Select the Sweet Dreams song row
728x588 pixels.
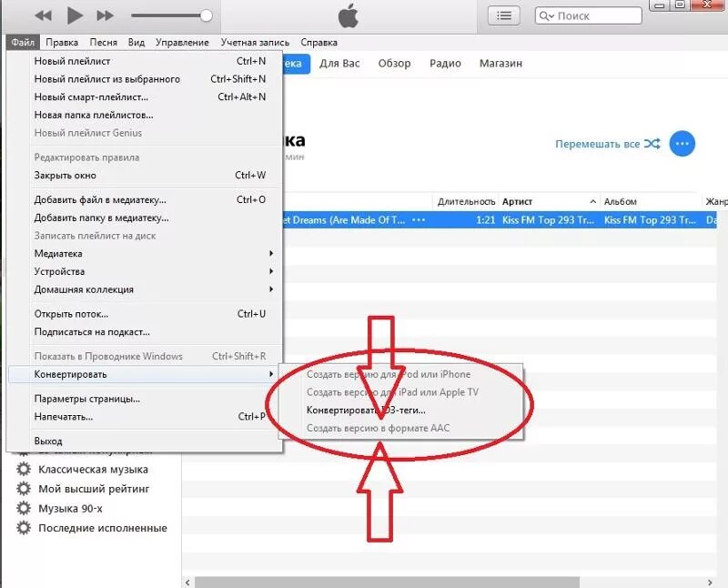[499, 219]
